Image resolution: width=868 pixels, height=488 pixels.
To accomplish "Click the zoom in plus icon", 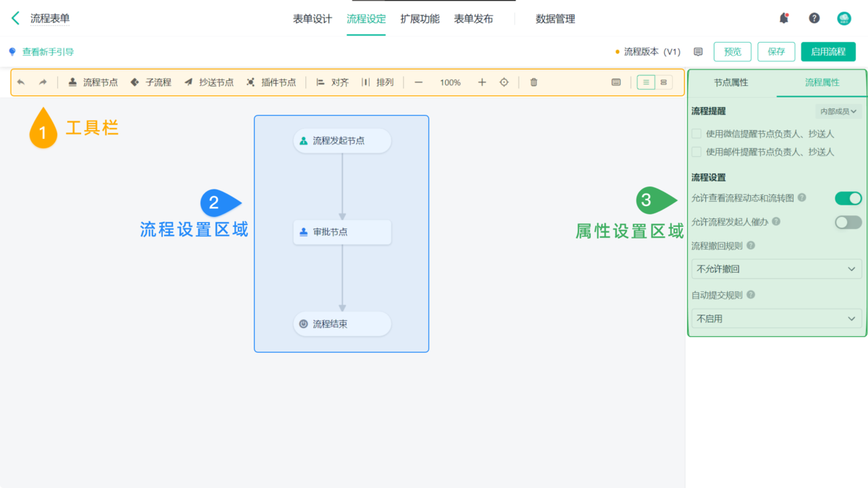I will pos(482,82).
